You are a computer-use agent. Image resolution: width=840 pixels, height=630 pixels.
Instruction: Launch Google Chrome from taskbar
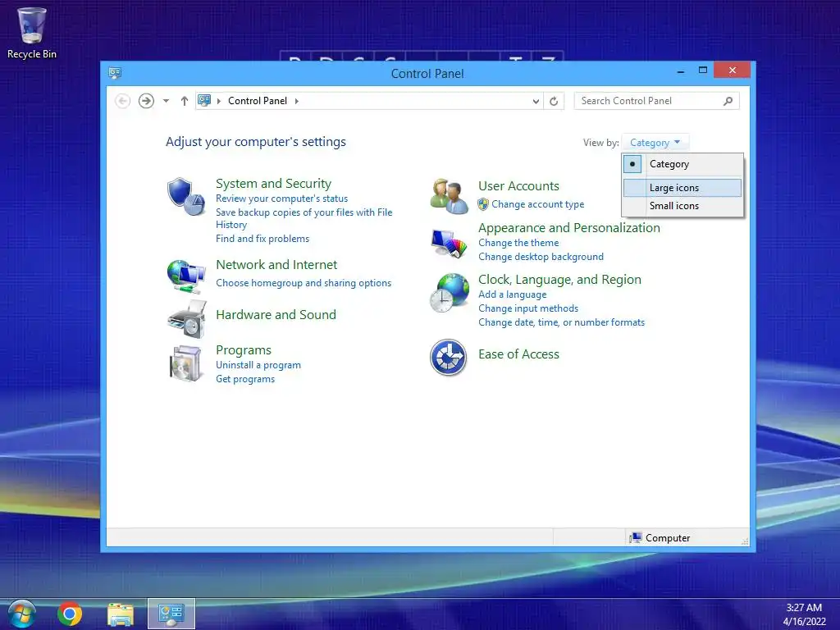(70, 614)
